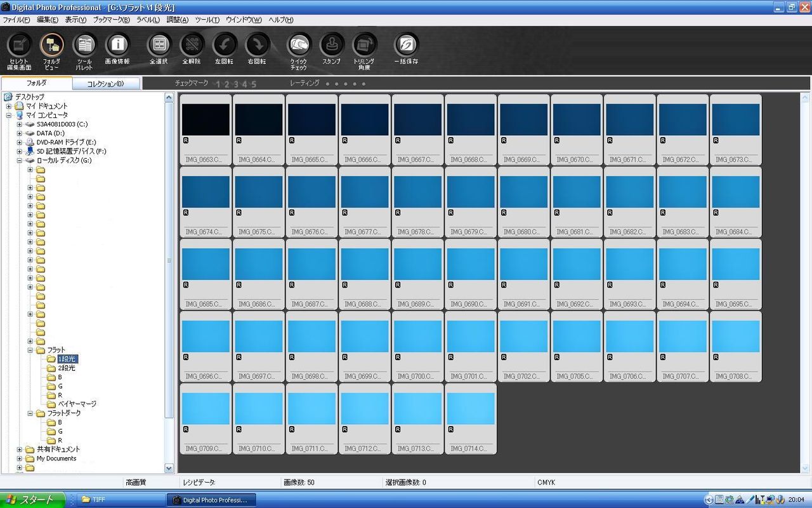Select thumbnail IMG_0663

206,130
